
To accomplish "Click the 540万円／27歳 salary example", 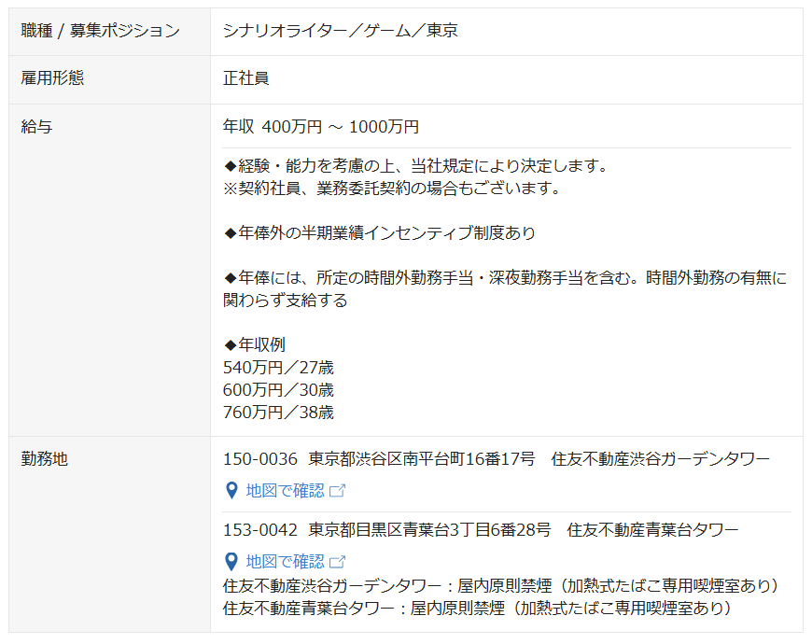I will pos(278,368).
